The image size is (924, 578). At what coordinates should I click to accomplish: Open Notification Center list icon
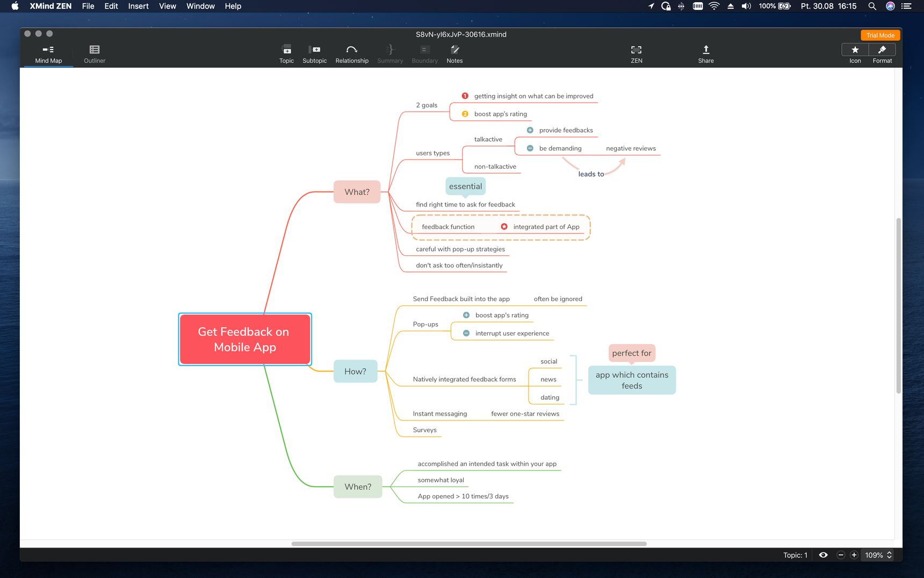pos(907,6)
